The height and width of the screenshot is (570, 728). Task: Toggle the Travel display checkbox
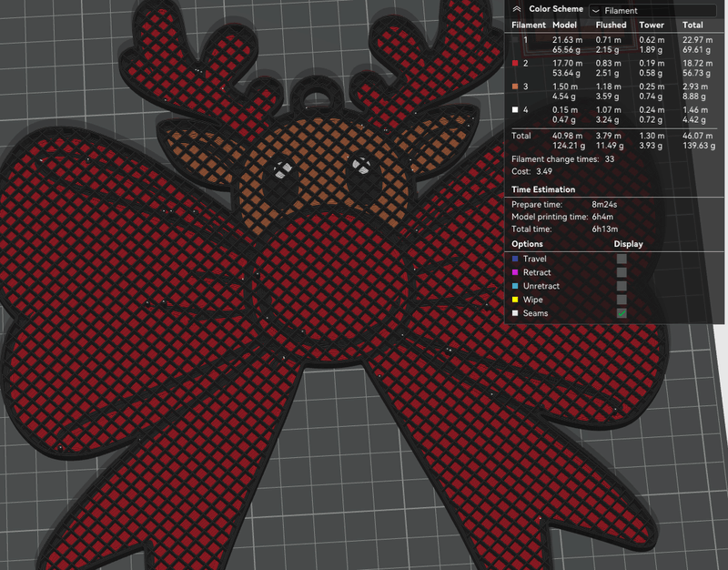[x=622, y=259]
